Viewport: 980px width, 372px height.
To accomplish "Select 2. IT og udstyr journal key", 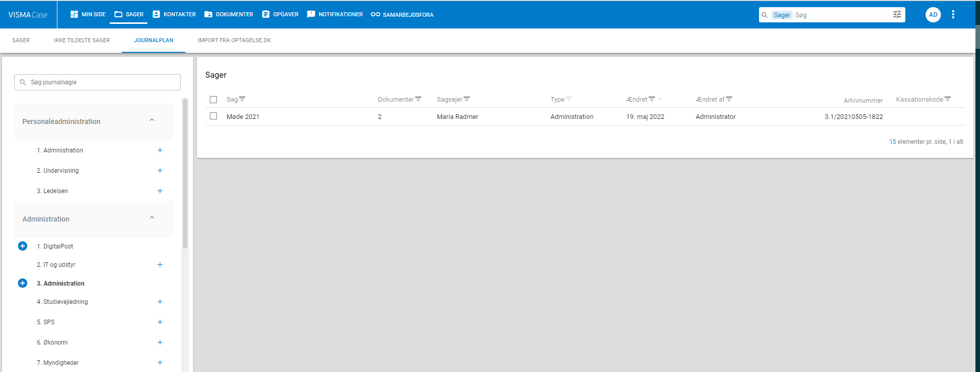I will coord(56,265).
